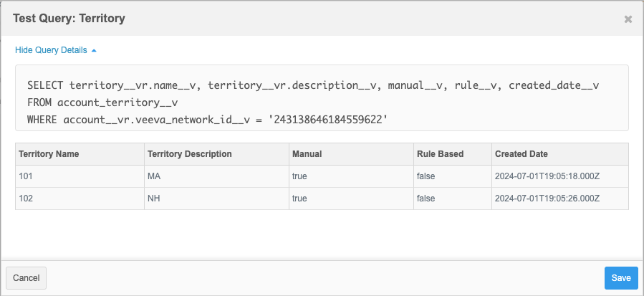The image size is (644, 296).
Task: Click the Created Date column header
Action: pos(522,154)
